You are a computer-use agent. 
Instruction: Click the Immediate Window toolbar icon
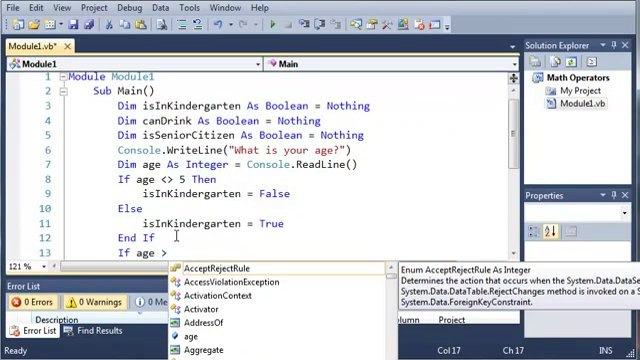435,25
